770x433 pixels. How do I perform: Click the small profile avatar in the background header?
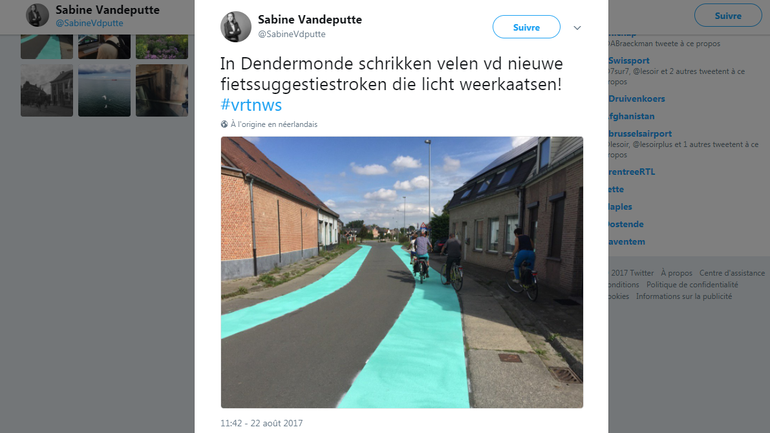37,15
